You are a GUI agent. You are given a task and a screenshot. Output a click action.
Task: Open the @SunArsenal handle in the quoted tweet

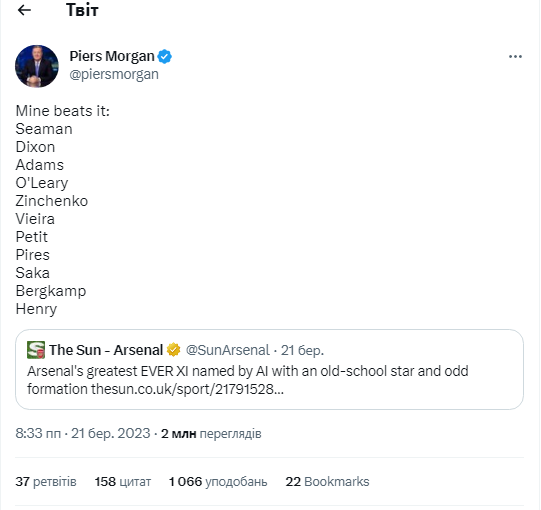[x=227, y=350]
